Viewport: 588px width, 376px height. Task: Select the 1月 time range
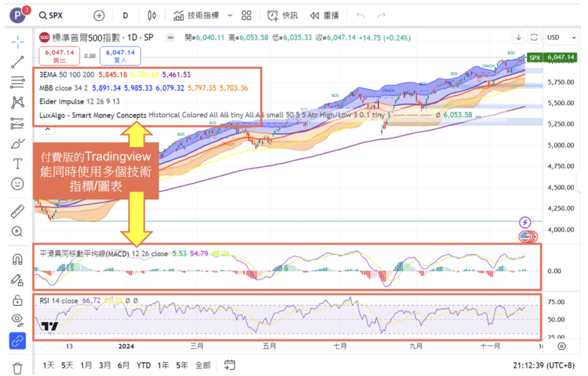[x=86, y=365]
